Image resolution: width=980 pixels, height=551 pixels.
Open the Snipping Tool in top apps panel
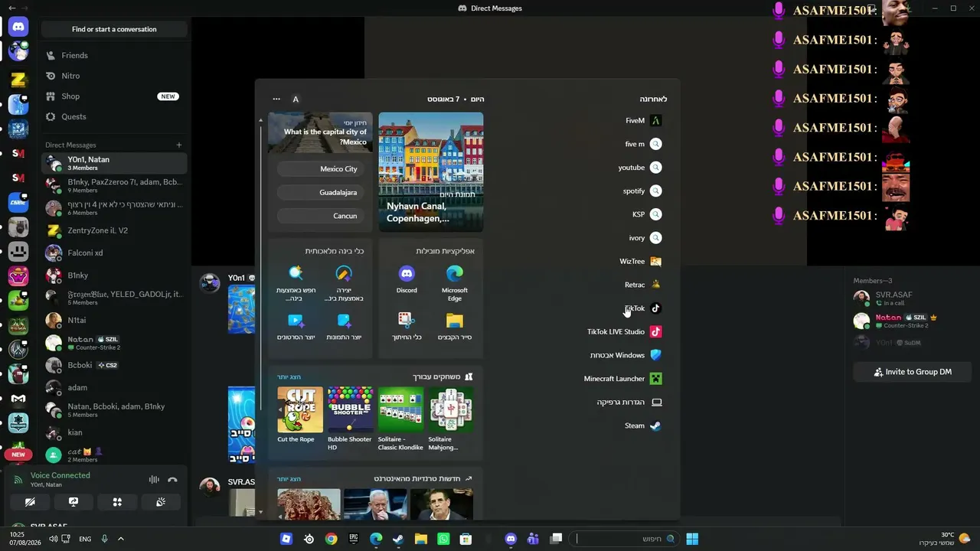pos(407,326)
